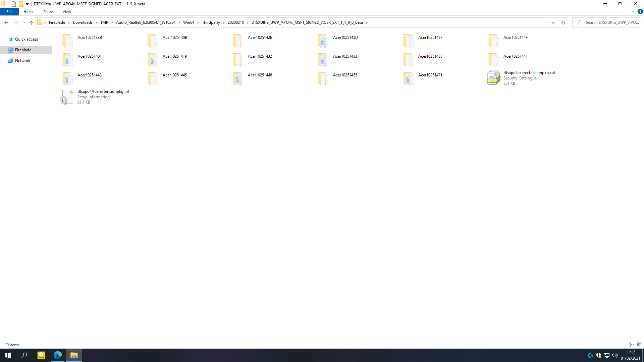Open the Acer1025143D folder icon
Image resolution: width=644 pixels, height=362 pixels.
(x=323, y=41)
